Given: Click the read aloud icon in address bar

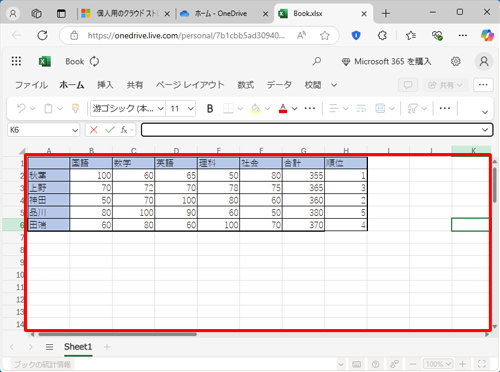Looking at the screenshot, I should point(301,35).
